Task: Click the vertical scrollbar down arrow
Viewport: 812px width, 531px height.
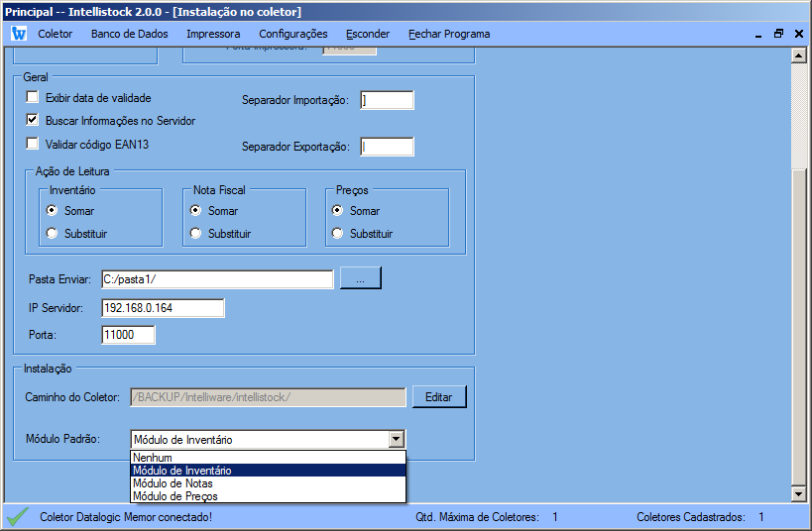Action: (x=798, y=494)
